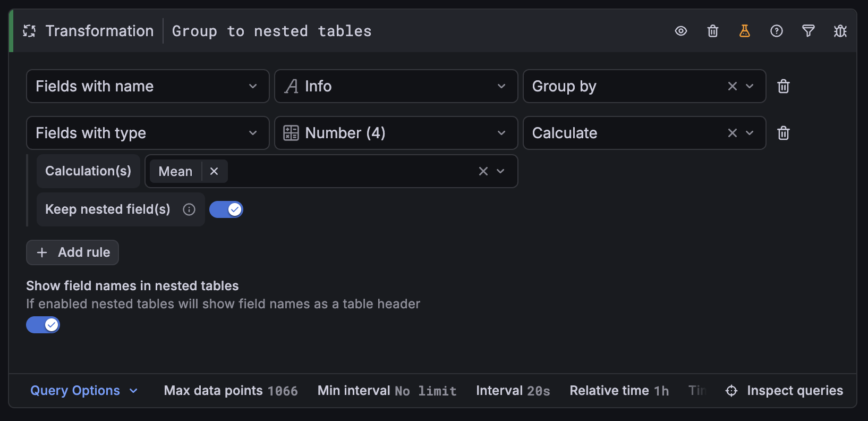The image size is (868, 421).
Task: Click the Transformation icon in header
Action: (29, 31)
